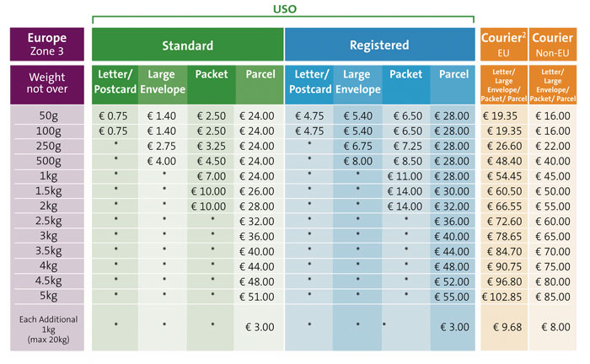Click the € 102.85 Courier EU price

coord(502,297)
